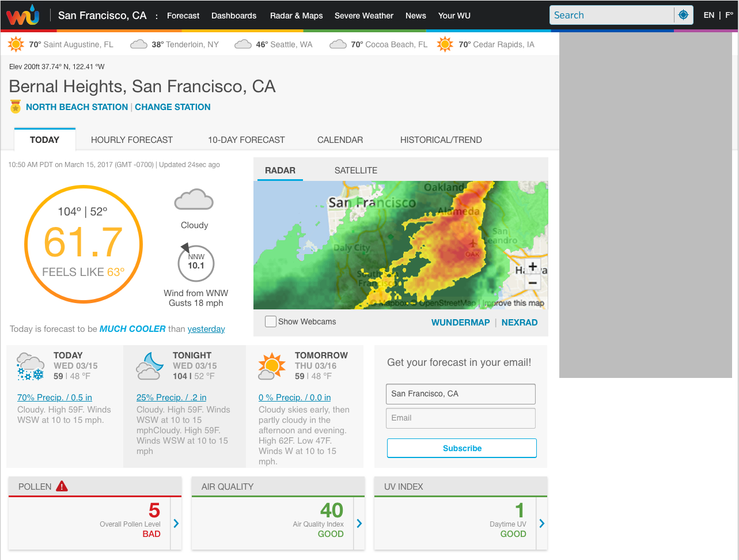Click the yesterday link
739x560 pixels.
(206, 328)
